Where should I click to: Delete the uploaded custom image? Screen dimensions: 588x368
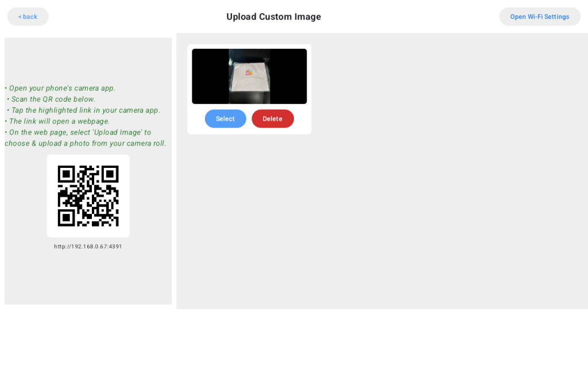pos(273,118)
